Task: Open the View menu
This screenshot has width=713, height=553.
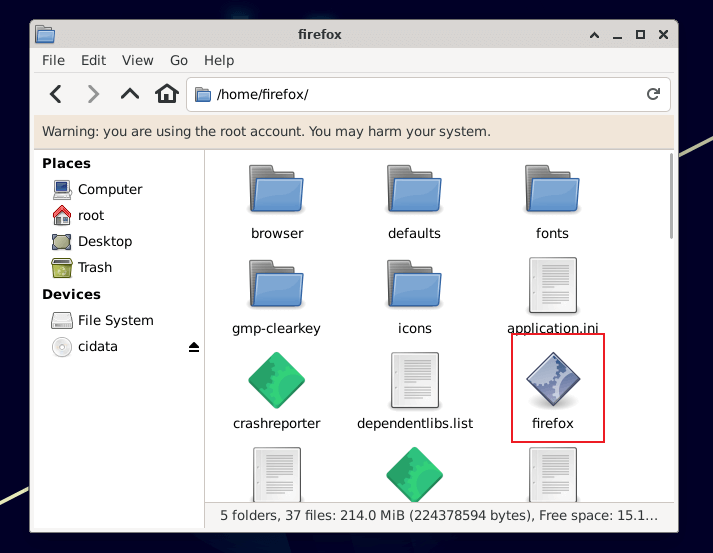Action: pyautogui.click(x=137, y=60)
